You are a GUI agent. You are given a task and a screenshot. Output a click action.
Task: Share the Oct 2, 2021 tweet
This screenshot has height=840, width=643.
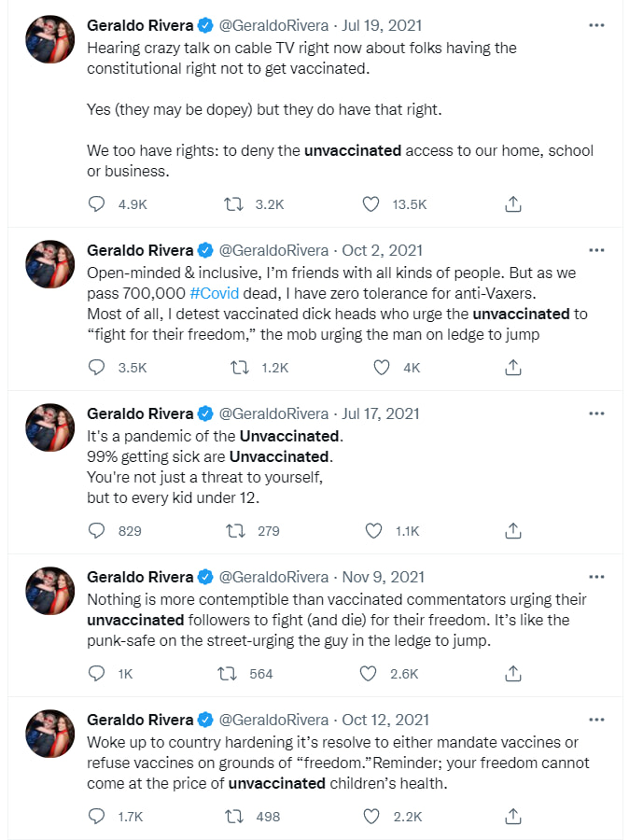pos(512,368)
